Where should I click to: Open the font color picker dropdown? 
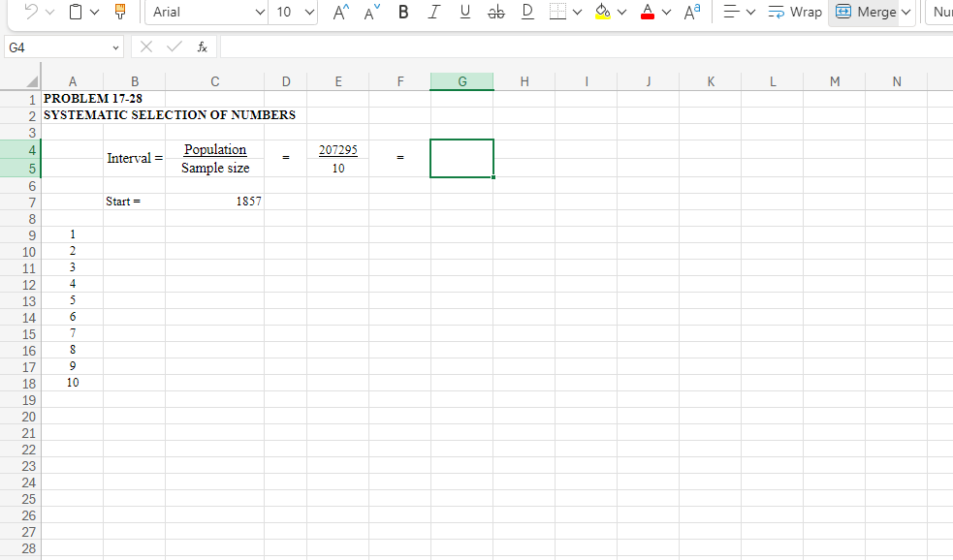[666, 13]
